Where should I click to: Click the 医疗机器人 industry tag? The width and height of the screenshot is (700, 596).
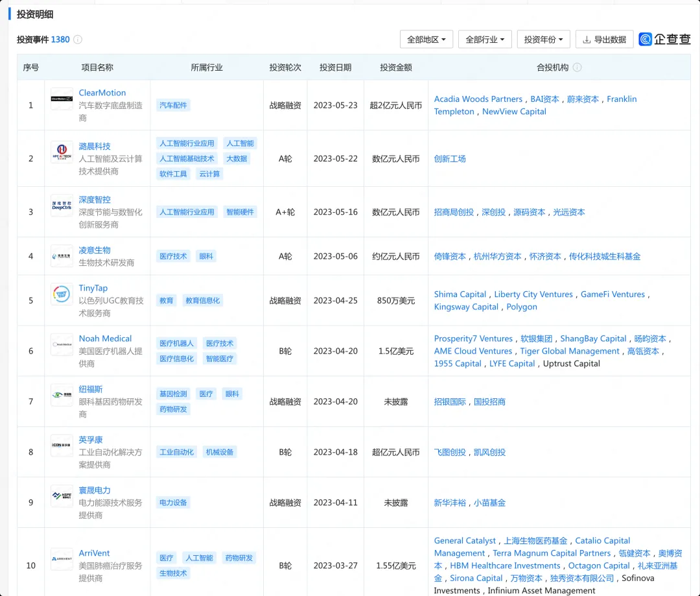pos(177,343)
